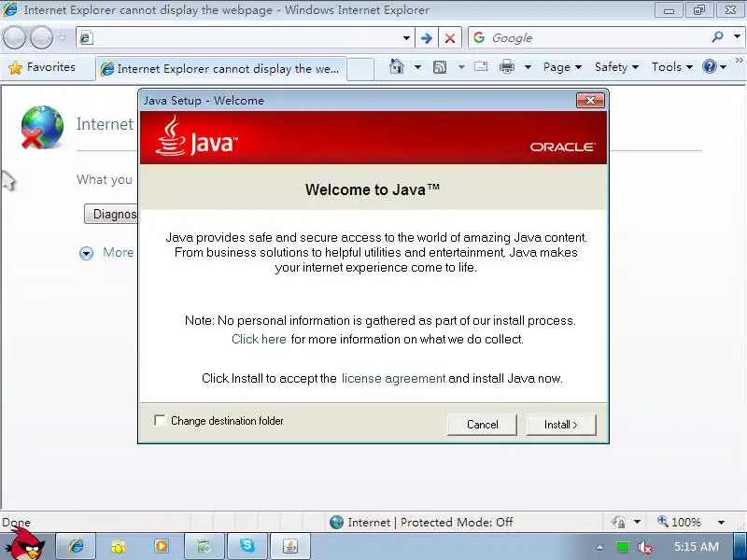The image size is (747, 560).
Task: Click the Help question mark icon
Action: pyautogui.click(x=710, y=66)
